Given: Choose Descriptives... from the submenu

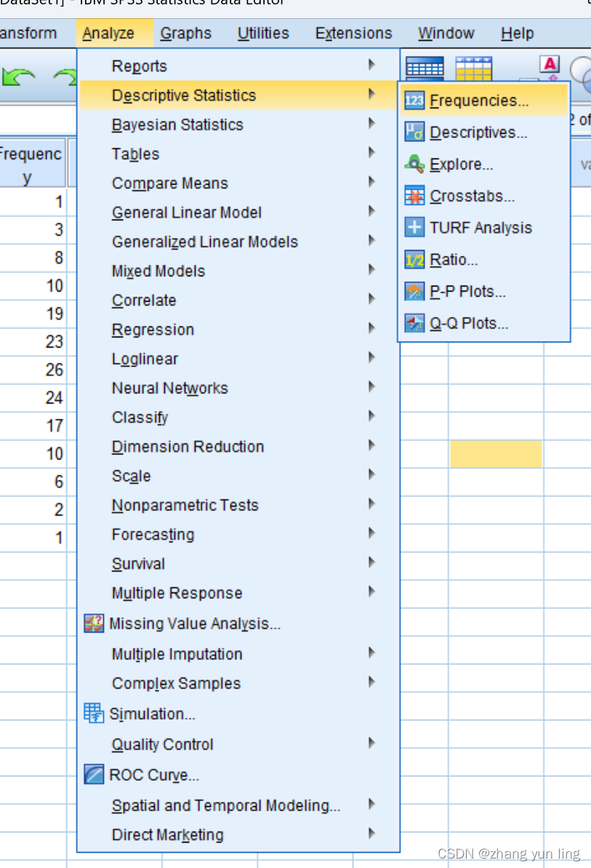Looking at the screenshot, I should [484, 132].
